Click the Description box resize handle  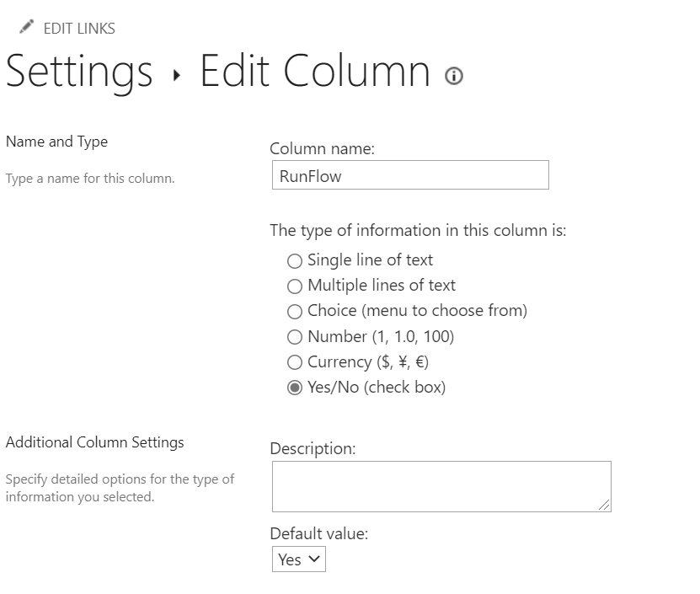pyautogui.click(x=604, y=504)
